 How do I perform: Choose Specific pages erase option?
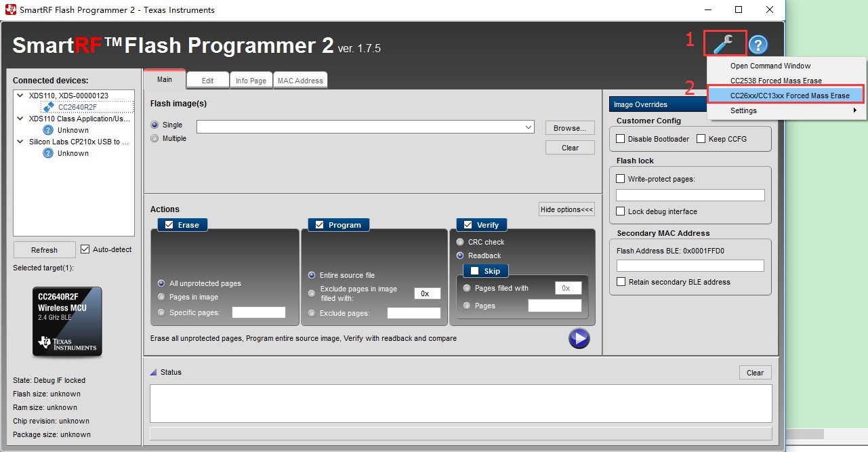pyautogui.click(x=161, y=312)
